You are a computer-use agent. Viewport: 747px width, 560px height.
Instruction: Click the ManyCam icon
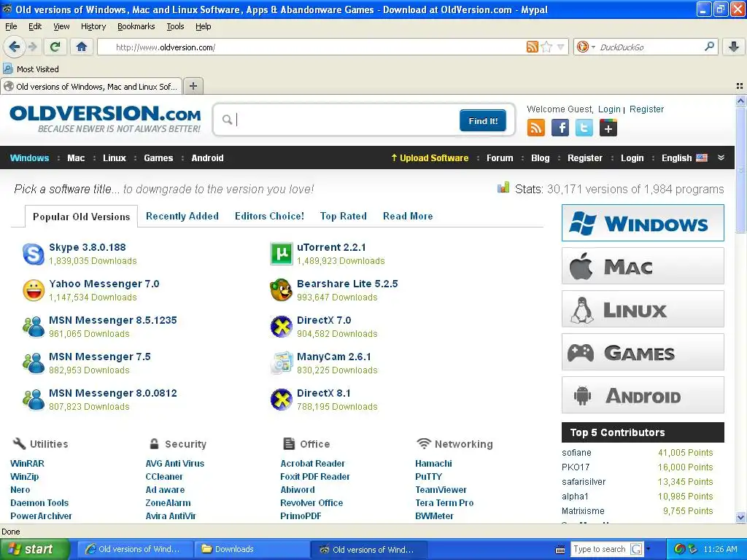pyautogui.click(x=281, y=363)
